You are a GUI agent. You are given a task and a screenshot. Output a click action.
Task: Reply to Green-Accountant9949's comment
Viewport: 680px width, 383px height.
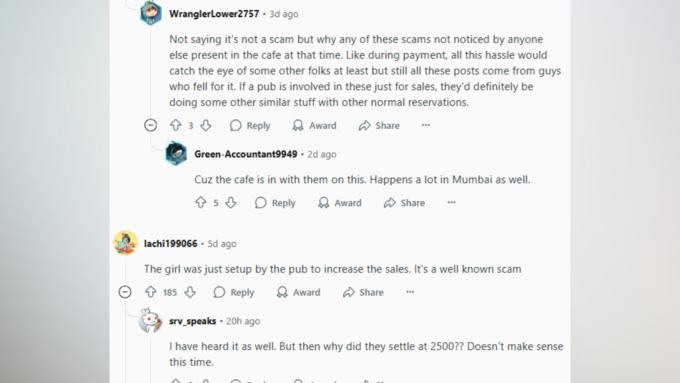pyautogui.click(x=275, y=203)
